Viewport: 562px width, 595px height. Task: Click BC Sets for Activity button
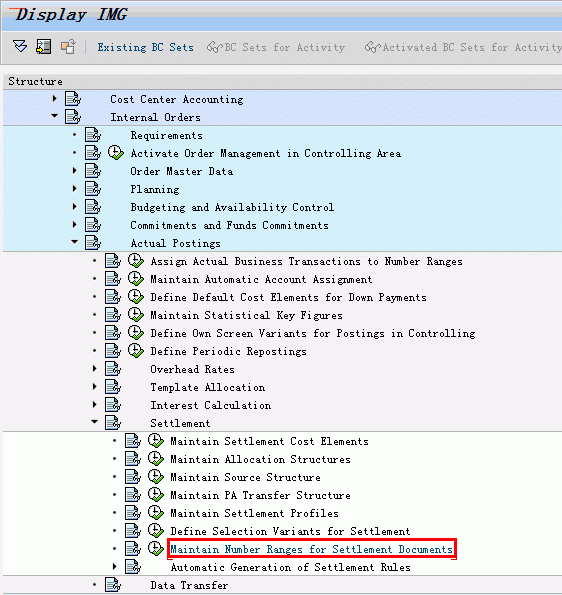[276, 47]
